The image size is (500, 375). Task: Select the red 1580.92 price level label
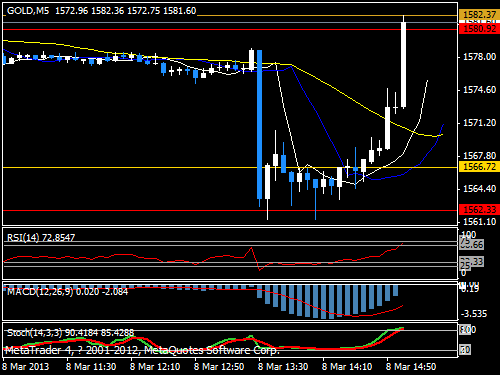(x=479, y=29)
